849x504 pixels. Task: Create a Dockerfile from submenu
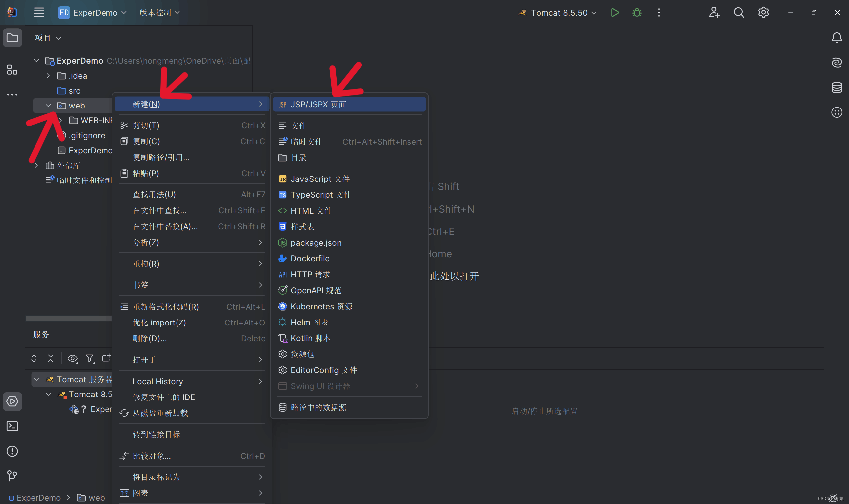(x=349, y=258)
